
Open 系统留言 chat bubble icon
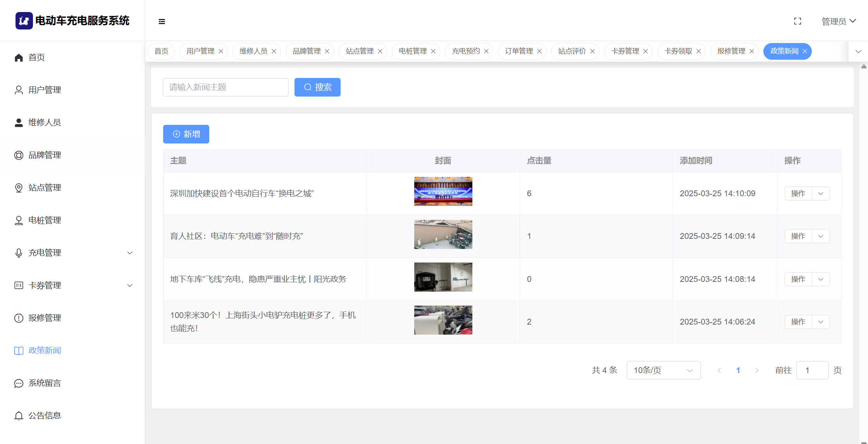[19, 383]
